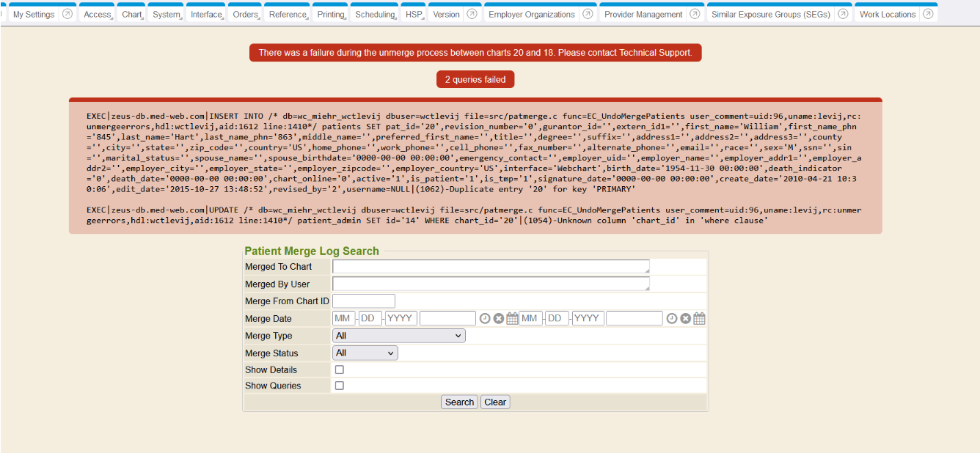Click the arrow icon beside My Settings
Viewport: 980px width, 453px height.
click(67, 14)
